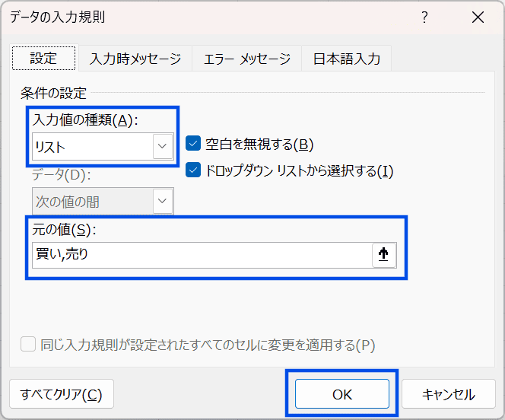Close the data validation dialog

(x=478, y=17)
